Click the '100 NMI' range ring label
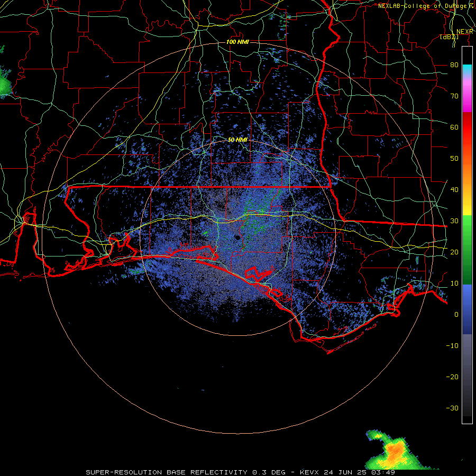This screenshot has height=476, width=476. tap(237, 42)
